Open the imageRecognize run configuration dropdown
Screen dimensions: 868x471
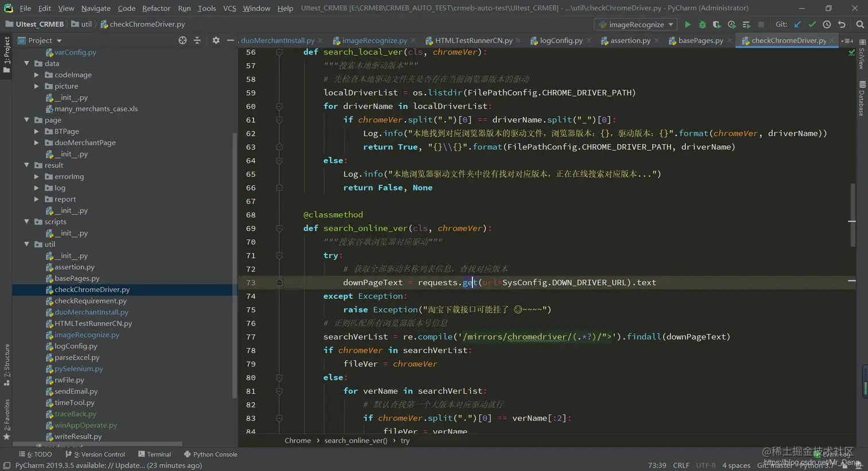(636, 25)
